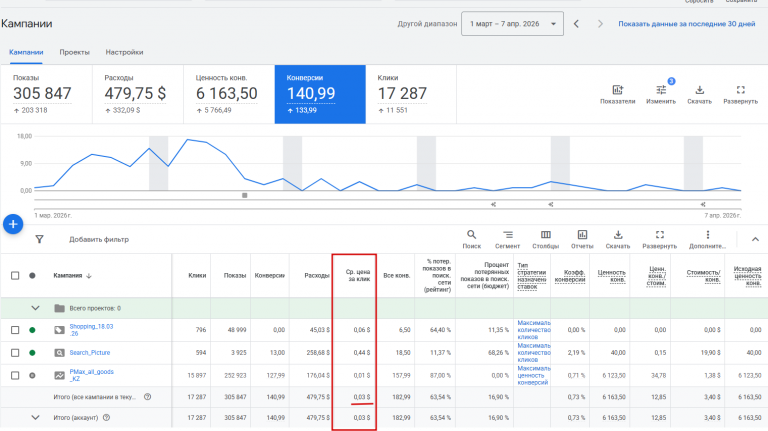Open Shopping row bid strategy link
This screenshot has width=768, height=431.
click(534, 330)
